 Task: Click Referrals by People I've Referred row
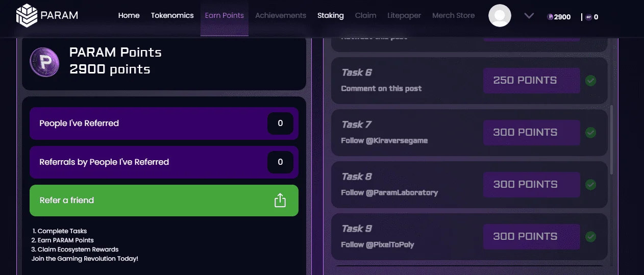[164, 162]
